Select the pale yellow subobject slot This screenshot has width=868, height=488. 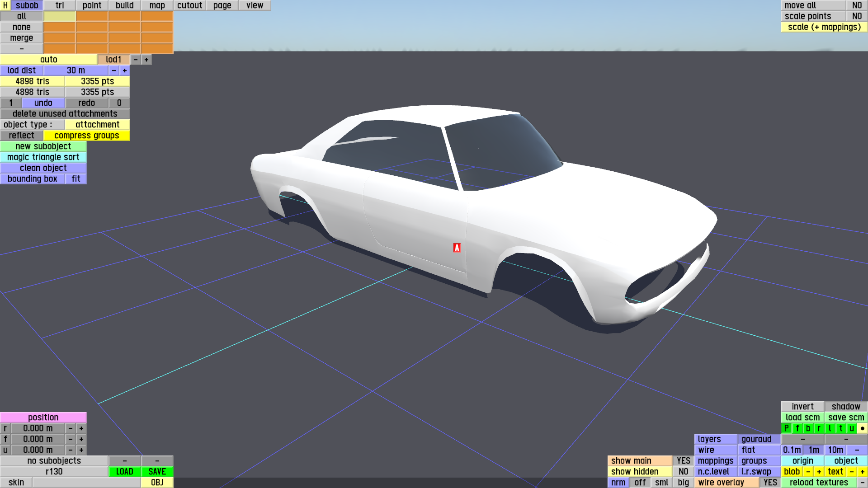tap(60, 16)
